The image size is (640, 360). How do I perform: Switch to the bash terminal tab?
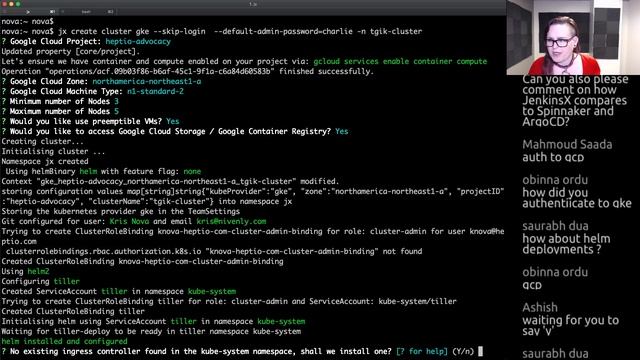tap(88, 12)
